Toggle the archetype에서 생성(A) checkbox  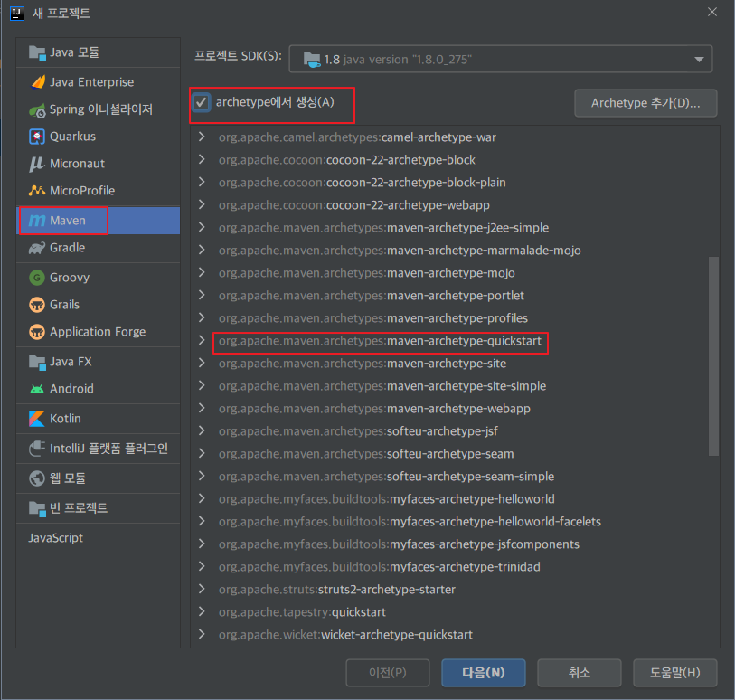pos(202,102)
